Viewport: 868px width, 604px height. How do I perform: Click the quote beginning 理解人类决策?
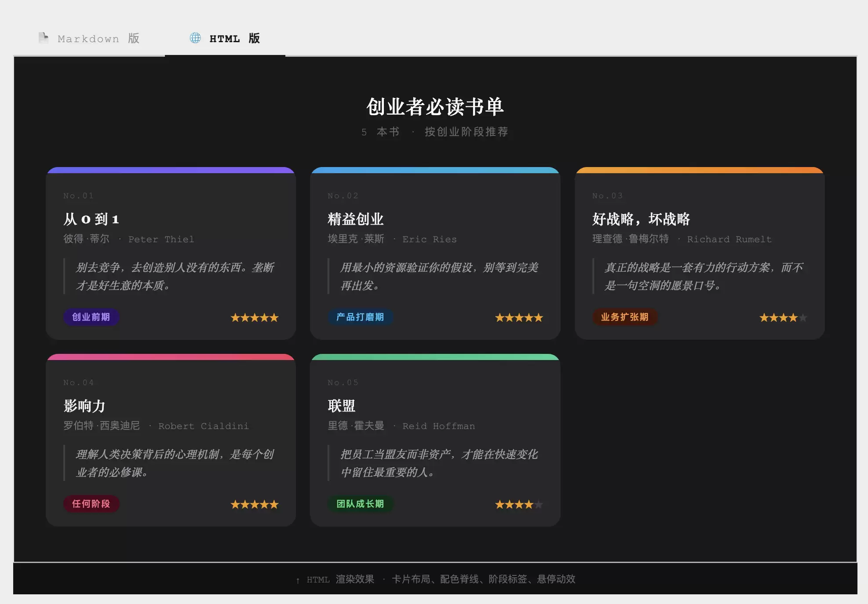click(175, 463)
